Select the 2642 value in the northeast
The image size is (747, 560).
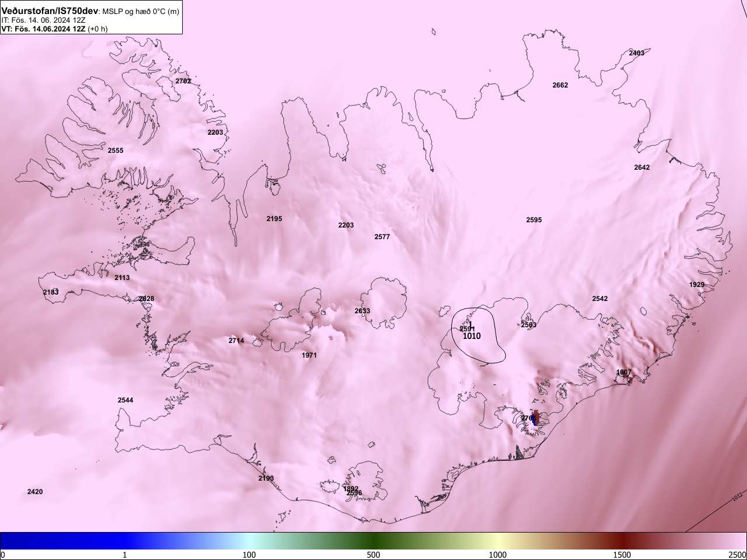point(642,167)
